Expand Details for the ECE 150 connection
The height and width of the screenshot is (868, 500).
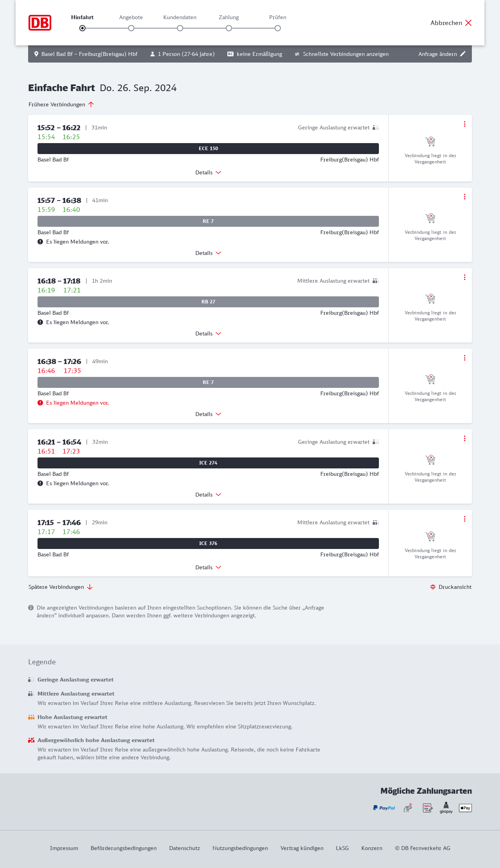click(208, 172)
